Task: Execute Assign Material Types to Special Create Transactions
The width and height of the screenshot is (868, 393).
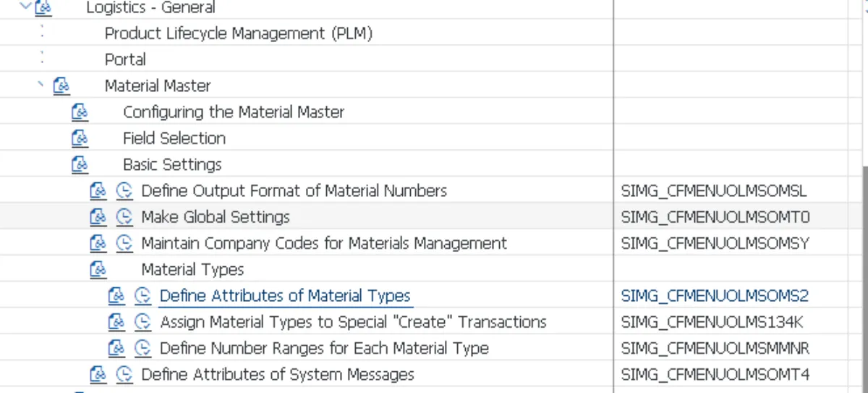Action: [143, 322]
